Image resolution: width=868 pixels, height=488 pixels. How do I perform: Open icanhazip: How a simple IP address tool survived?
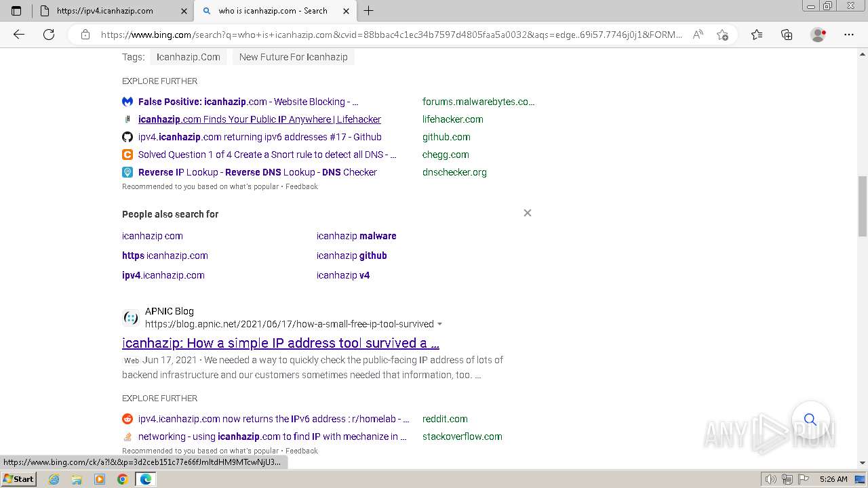tap(281, 343)
